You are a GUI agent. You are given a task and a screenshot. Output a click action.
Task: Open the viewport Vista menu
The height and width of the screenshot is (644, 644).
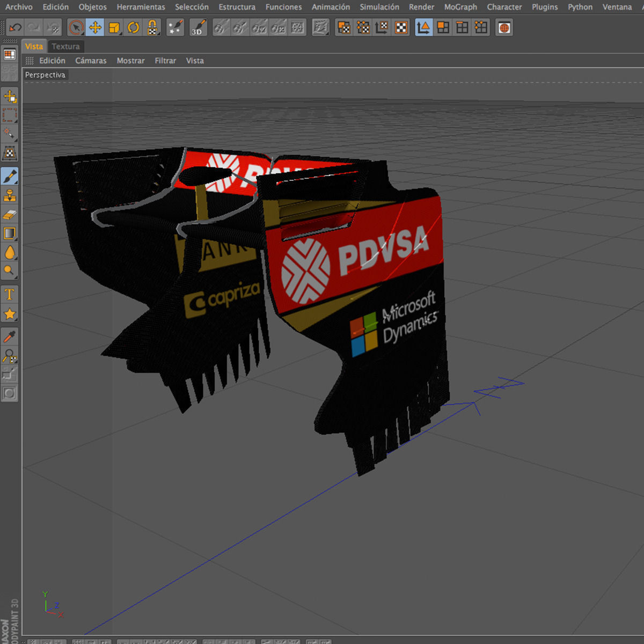pos(195,61)
